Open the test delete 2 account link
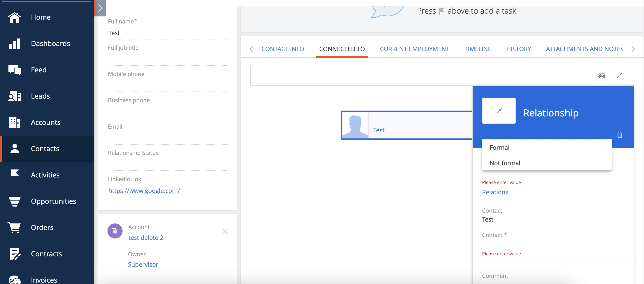This screenshot has width=644, height=284. pyautogui.click(x=146, y=238)
